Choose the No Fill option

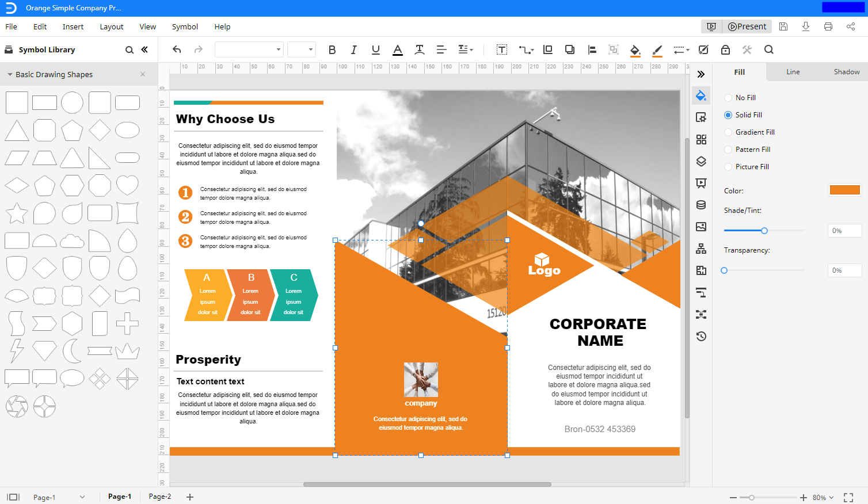727,97
